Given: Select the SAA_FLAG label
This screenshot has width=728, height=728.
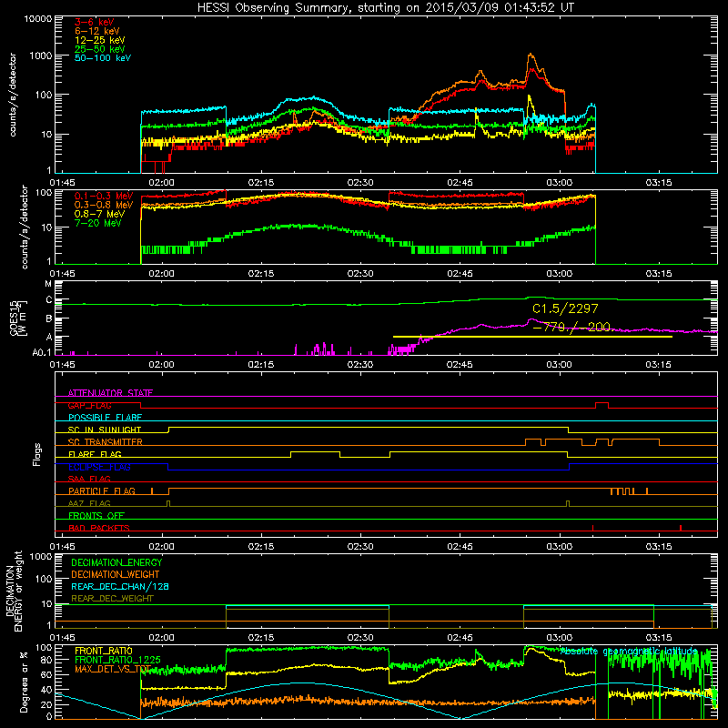Looking at the screenshot, I should (x=89, y=479).
